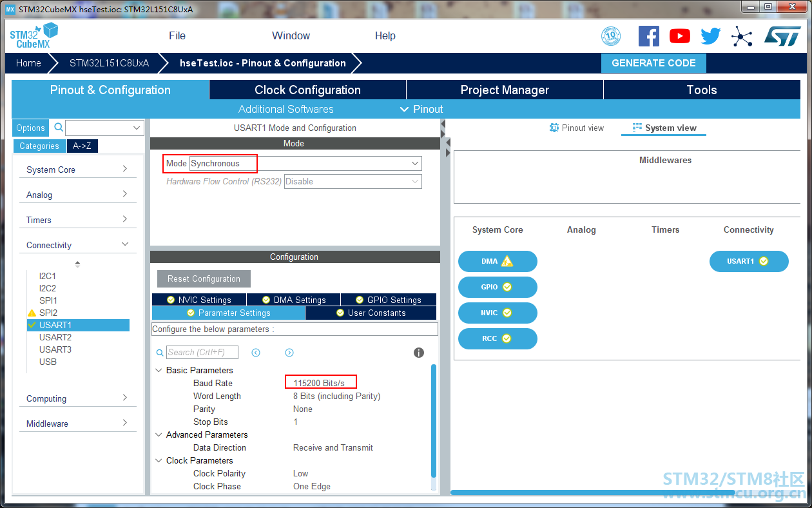
Task: Open the Twitter bird icon link
Action: (x=711, y=36)
